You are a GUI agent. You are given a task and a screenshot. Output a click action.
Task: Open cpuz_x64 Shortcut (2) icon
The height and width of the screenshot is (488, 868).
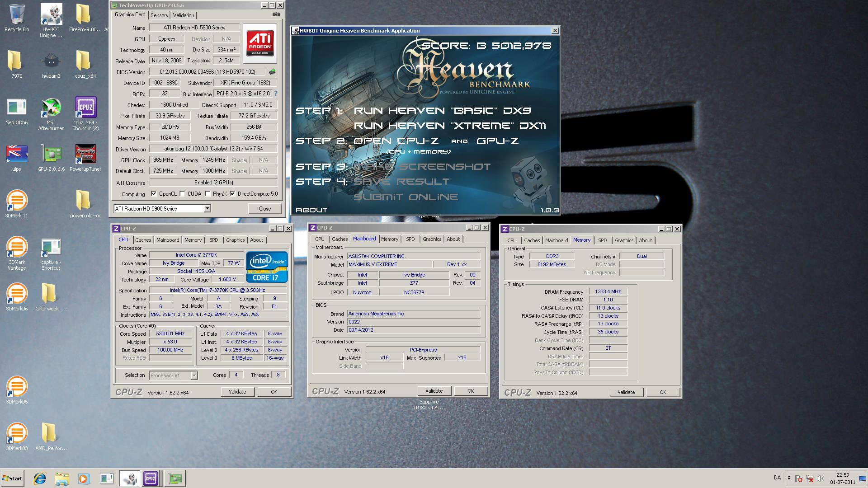pos(85,114)
